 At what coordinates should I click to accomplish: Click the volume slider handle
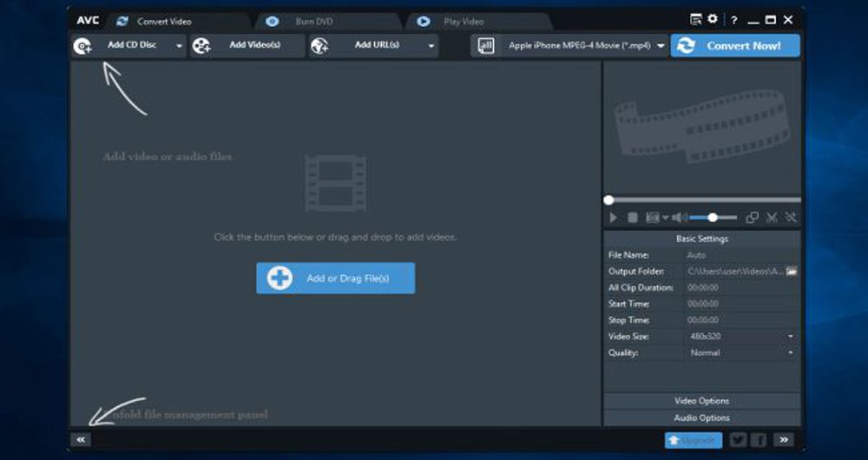click(712, 218)
